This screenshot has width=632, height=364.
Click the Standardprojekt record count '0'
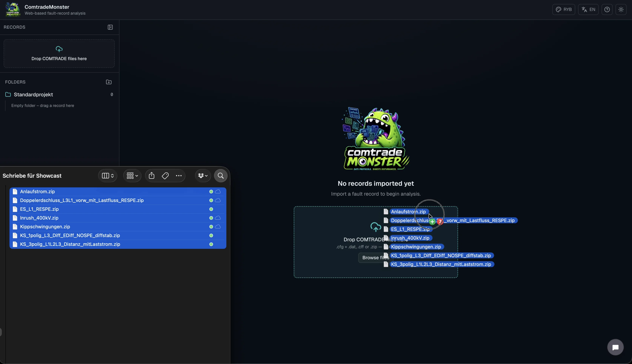[112, 95]
